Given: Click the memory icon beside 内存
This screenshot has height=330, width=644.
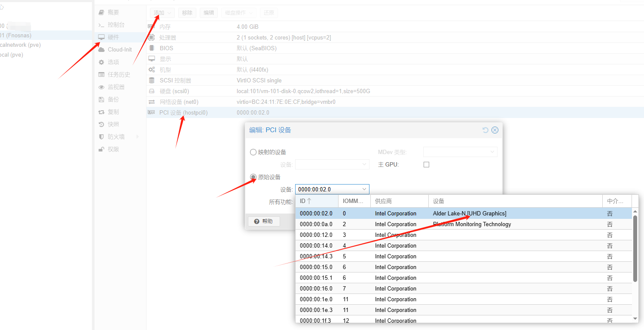Looking at the screenshot, I should coord(152,27).
